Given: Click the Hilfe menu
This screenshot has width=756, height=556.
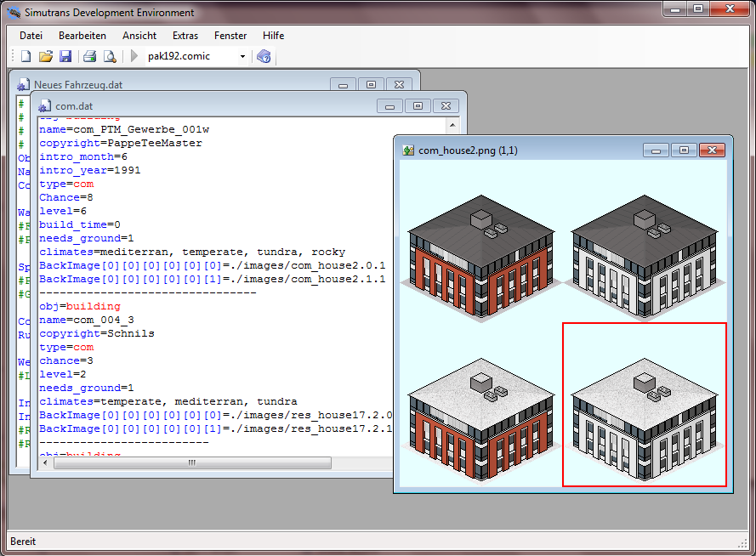Looking at the screenshot, I should coord(274,36).
